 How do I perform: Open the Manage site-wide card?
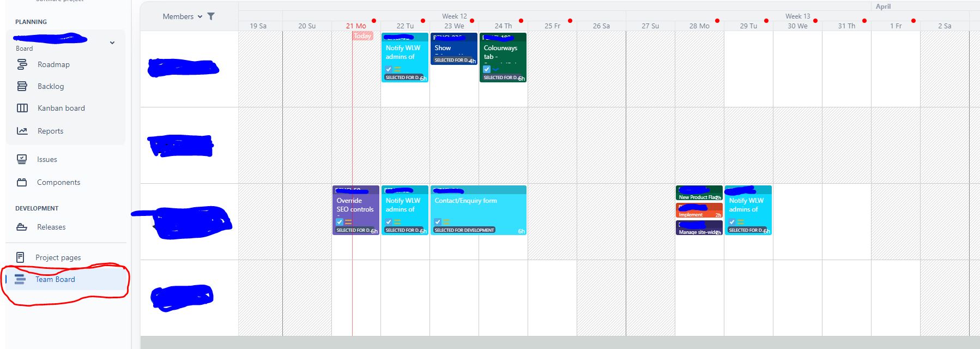[x=699, y=228]
